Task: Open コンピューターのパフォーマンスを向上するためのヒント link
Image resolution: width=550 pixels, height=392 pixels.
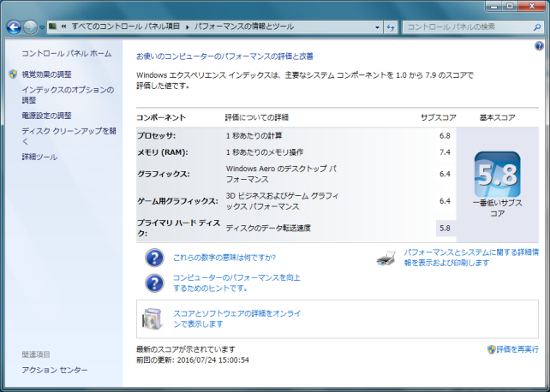Action: tap(236, 283)
